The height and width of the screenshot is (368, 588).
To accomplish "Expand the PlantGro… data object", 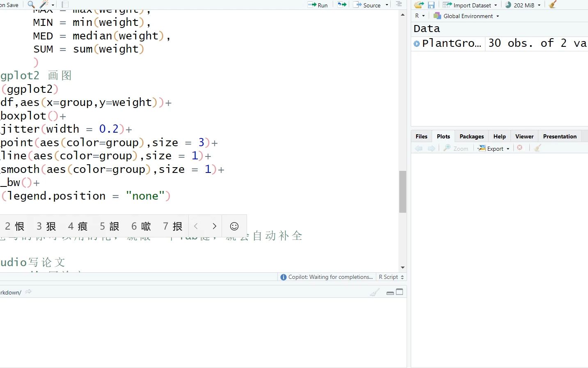I will pyautogui.click(x=417, y=44).
